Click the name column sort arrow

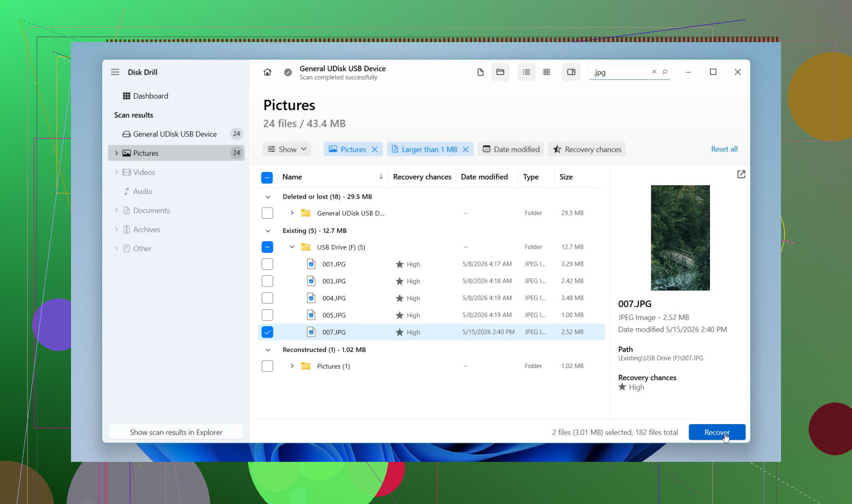381,176
